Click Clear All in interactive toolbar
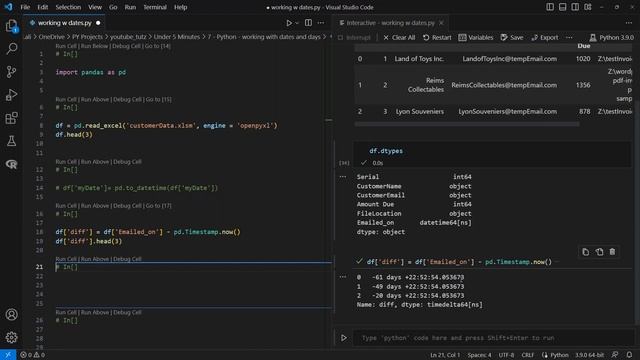The width and height of the screenshot is (640, 360). tap(399, 38)
